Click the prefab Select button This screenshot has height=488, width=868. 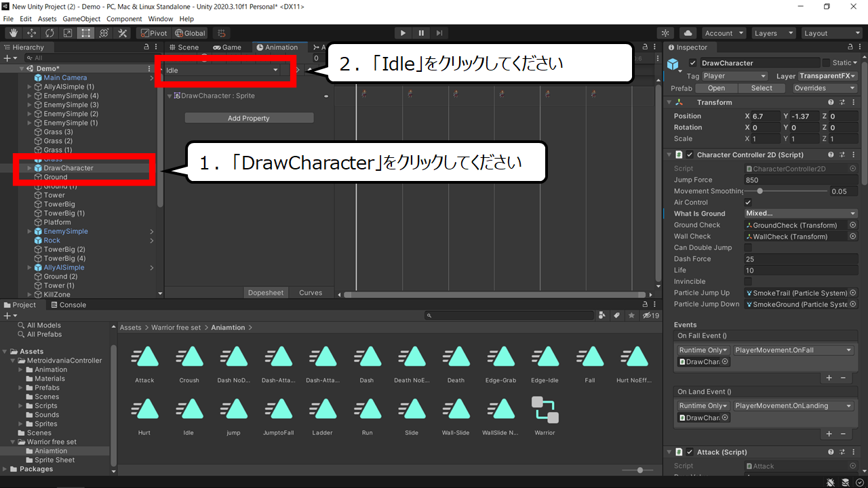(762, 88)
